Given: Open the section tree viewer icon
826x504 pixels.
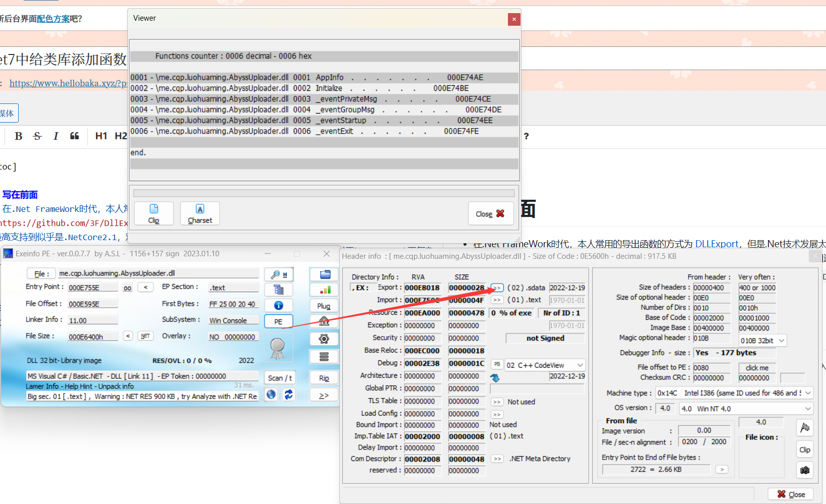Looking at the screenshot, I should tap(279, 290).
